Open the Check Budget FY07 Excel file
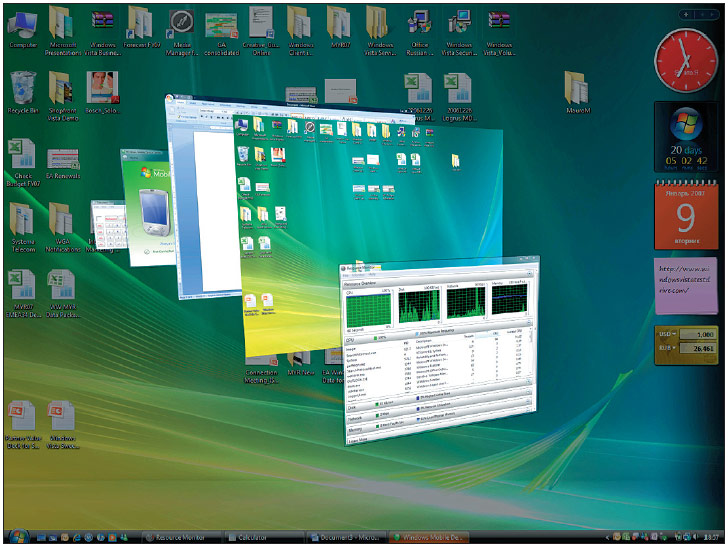 [x=22, y=158]
